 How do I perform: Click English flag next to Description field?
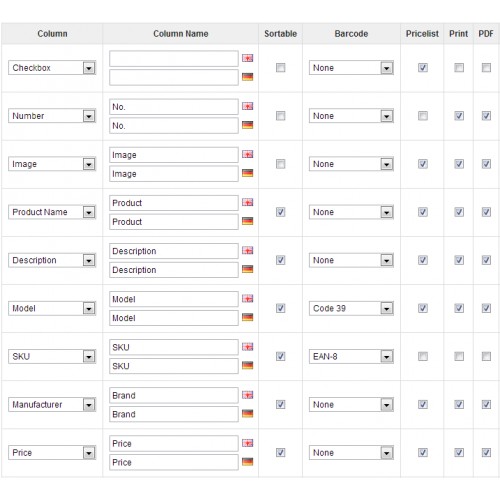coord(247,250)
